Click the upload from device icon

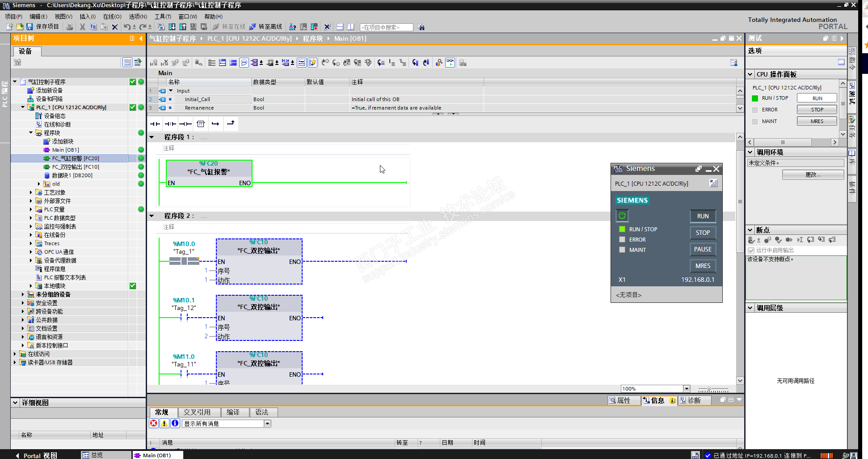pyautogui.click(x=183, y=27)
